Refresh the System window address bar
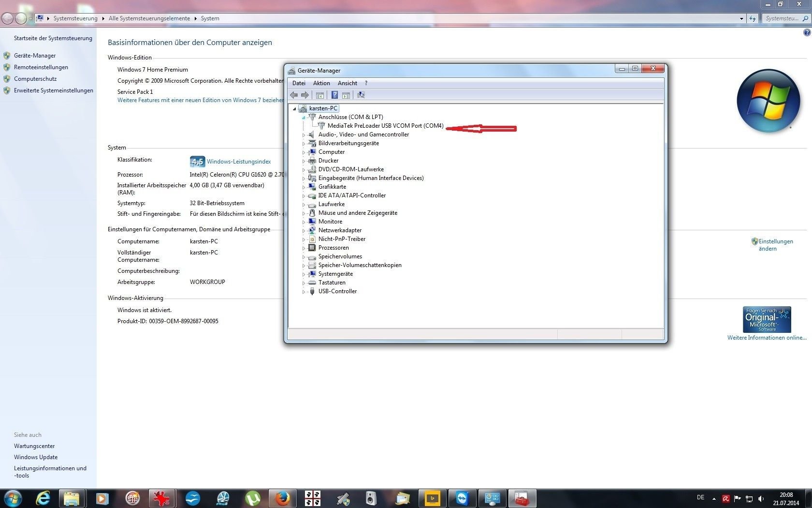This screenshot has height=508, width=812. coord(753,18)
